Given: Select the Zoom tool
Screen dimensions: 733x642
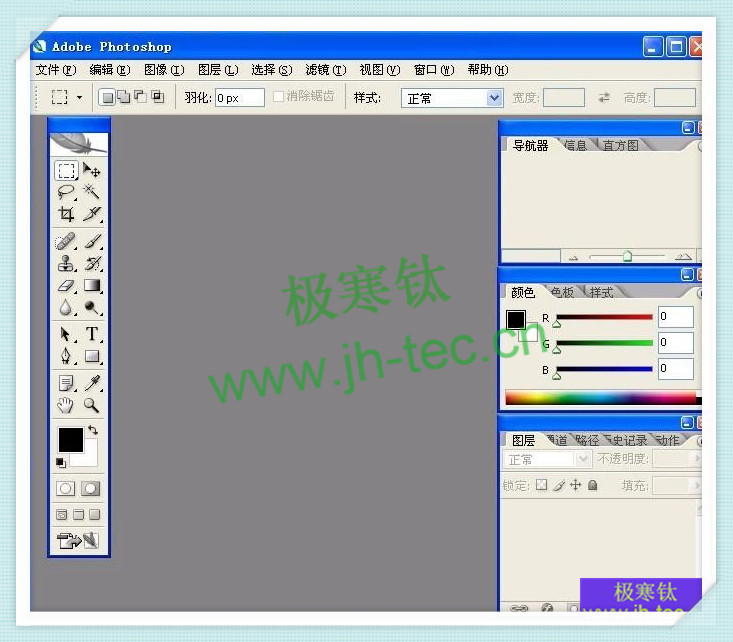Looking at the screenshot, I should click(92, 405).
